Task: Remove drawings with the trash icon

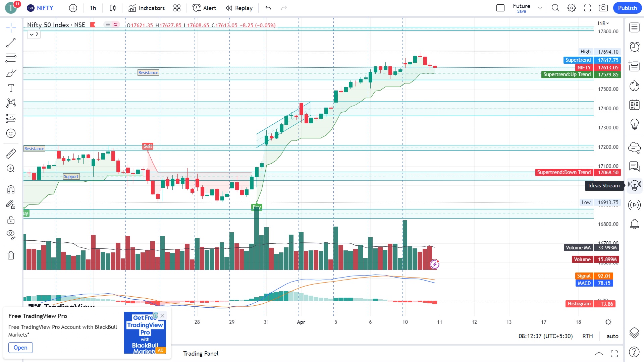Action: [x=11, y=255]
